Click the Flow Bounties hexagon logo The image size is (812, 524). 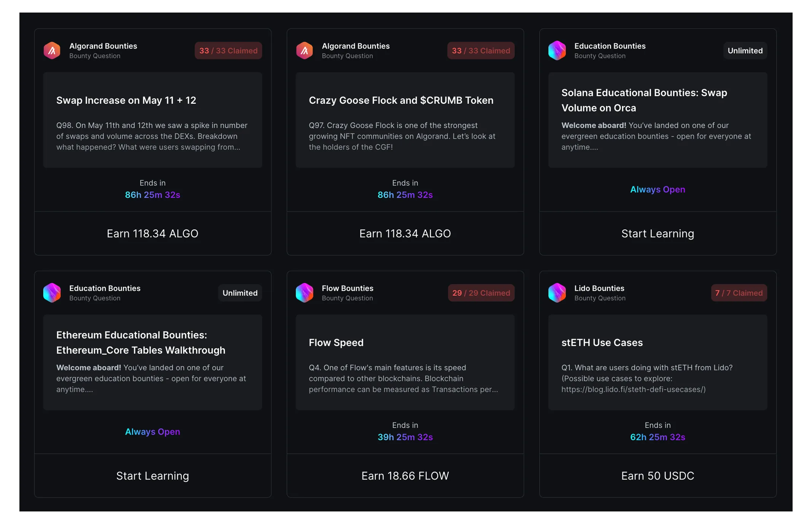coord(304,293)
